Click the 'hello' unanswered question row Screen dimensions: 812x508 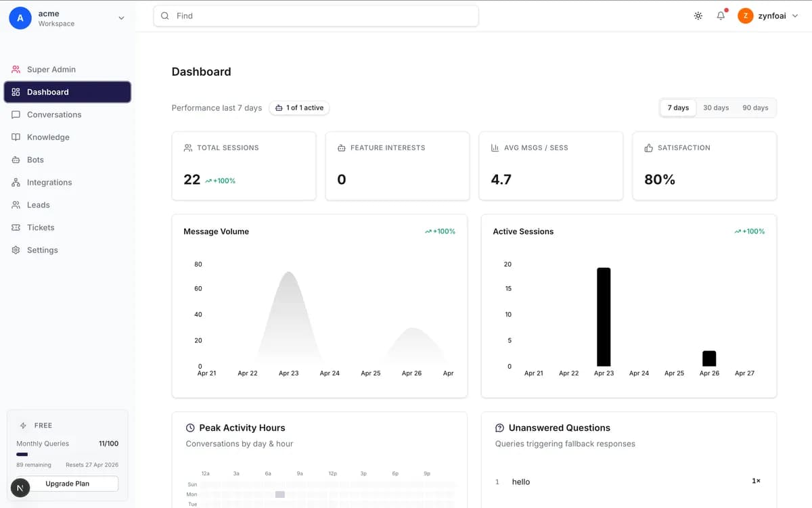pos(629,482)
